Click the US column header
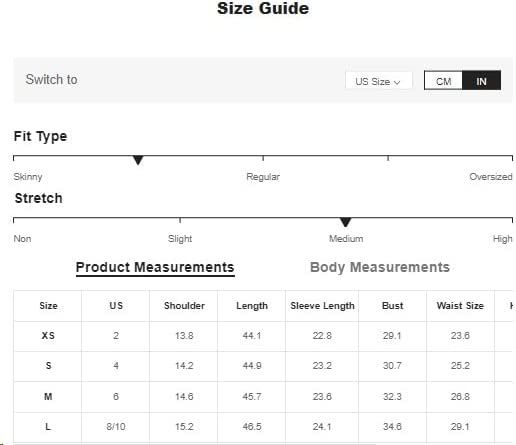The image size is (516, 445). coord(116,306)
